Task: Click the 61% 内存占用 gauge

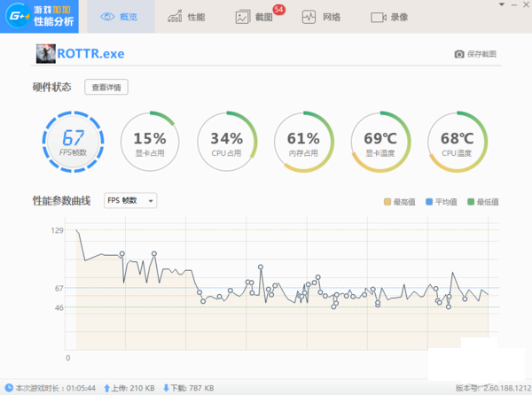Action: point(303,142)
